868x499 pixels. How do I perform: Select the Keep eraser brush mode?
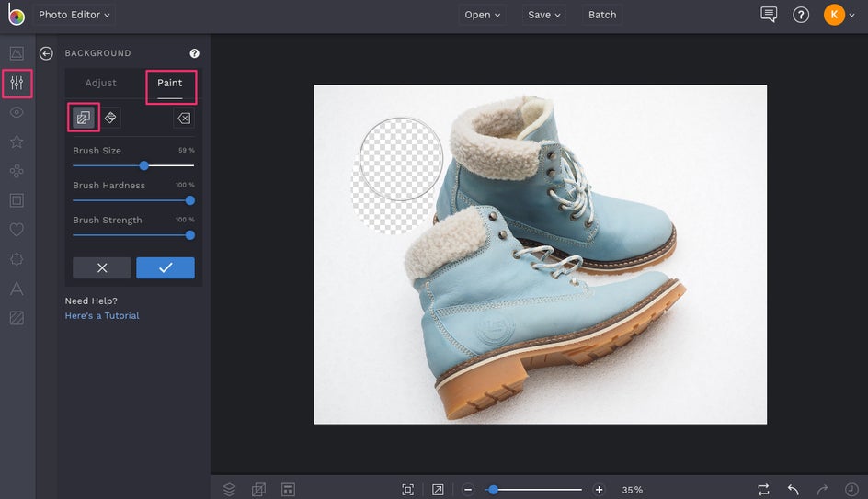point(110,118)
